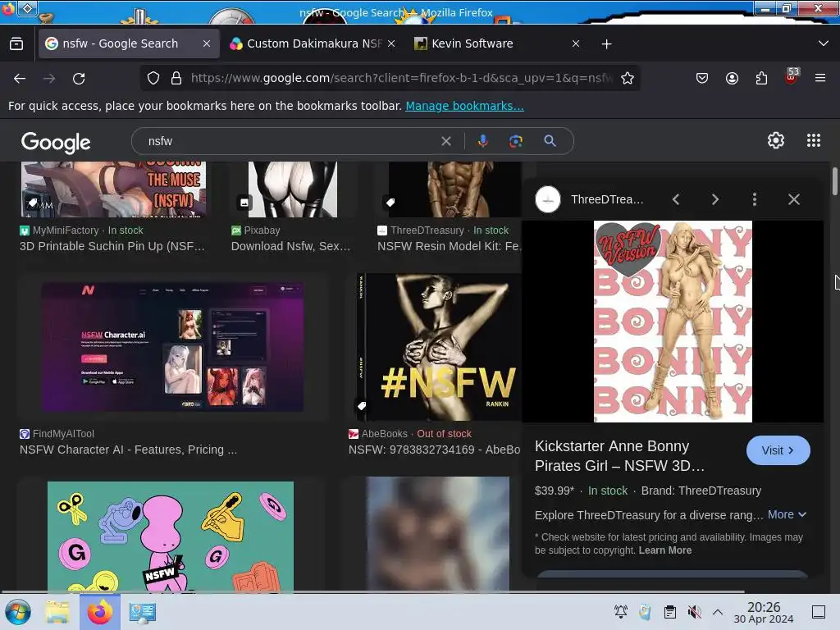
Task: Reload the current page
Action: click(x=79, y=78)
